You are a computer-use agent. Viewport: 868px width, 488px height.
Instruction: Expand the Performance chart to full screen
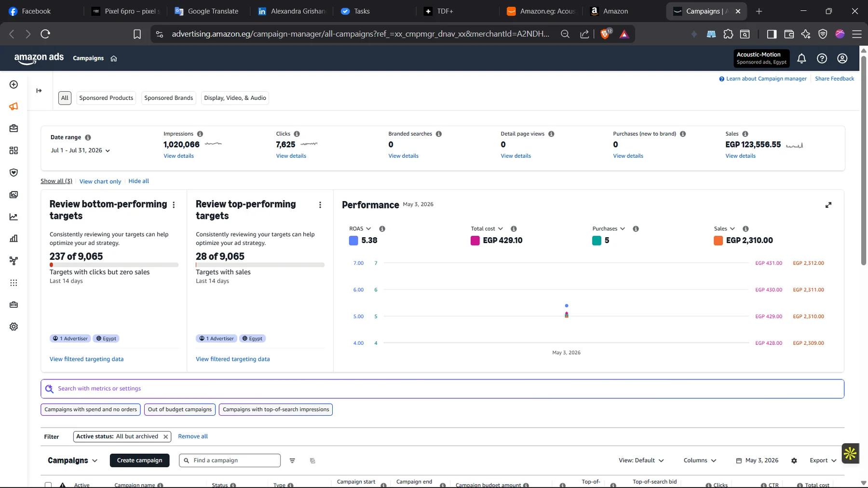point(828,205)
